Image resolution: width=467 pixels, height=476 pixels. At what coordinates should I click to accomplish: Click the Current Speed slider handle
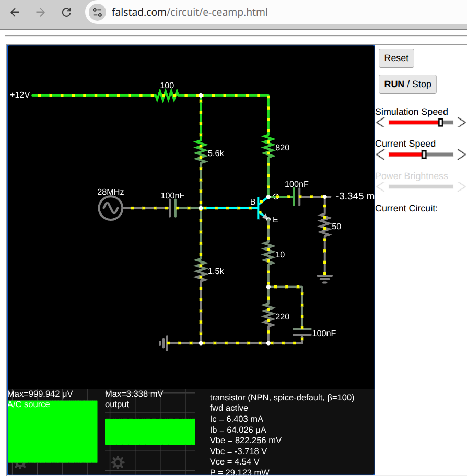[x=424, y=154]
